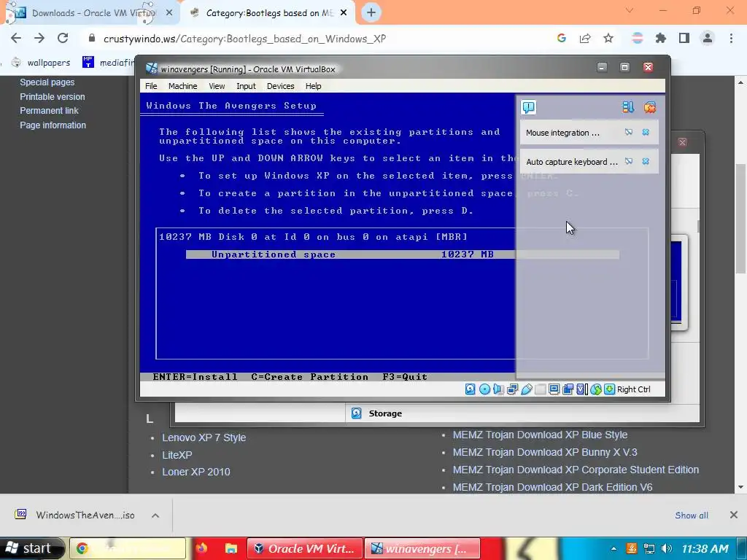The width and height of the screenshot is (747, 560).
Task: Open the Chrome profile avatar
Action: (x=708, y=38)
